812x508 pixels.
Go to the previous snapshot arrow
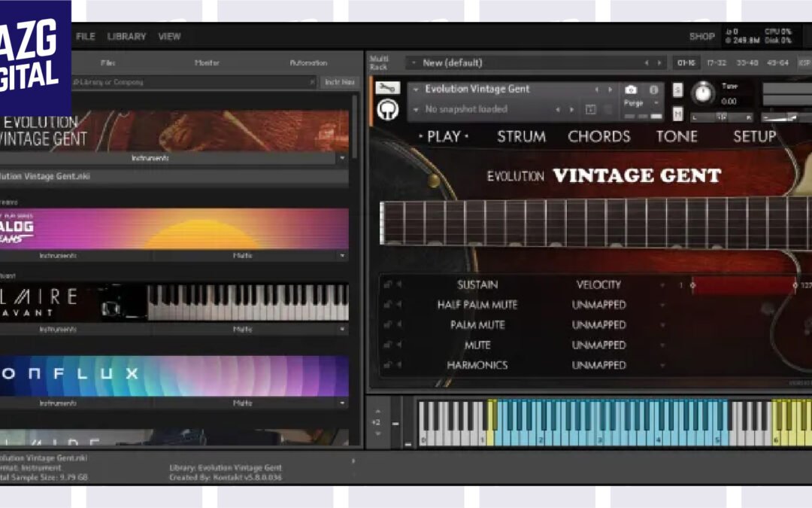click(x=558, y=109)
